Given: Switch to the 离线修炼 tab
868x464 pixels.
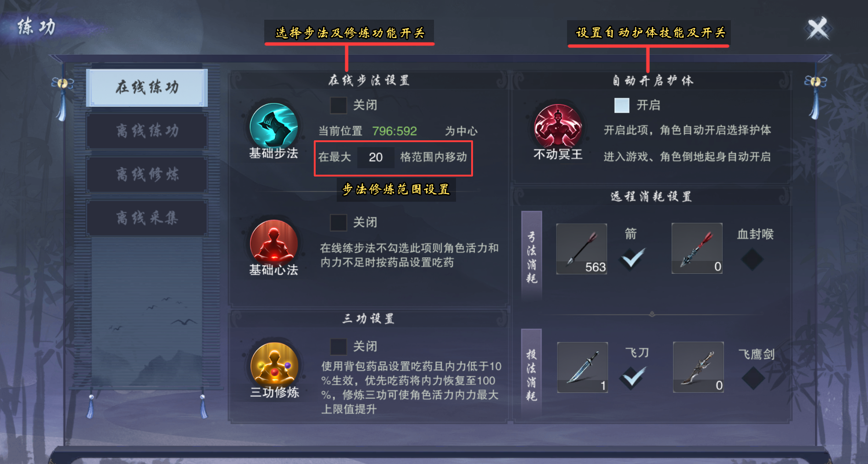Looking at the screenshot, I should [x=147, y=175].
